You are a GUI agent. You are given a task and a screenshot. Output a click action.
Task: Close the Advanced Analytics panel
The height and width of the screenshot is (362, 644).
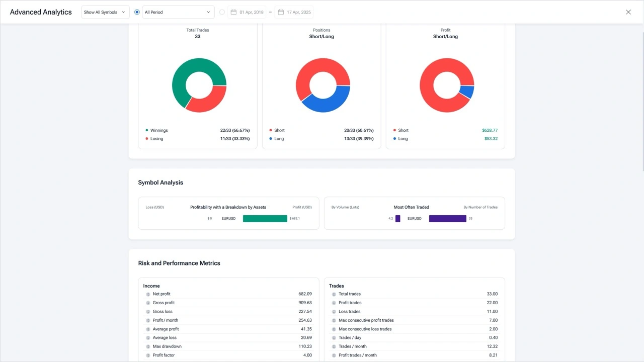628,12
